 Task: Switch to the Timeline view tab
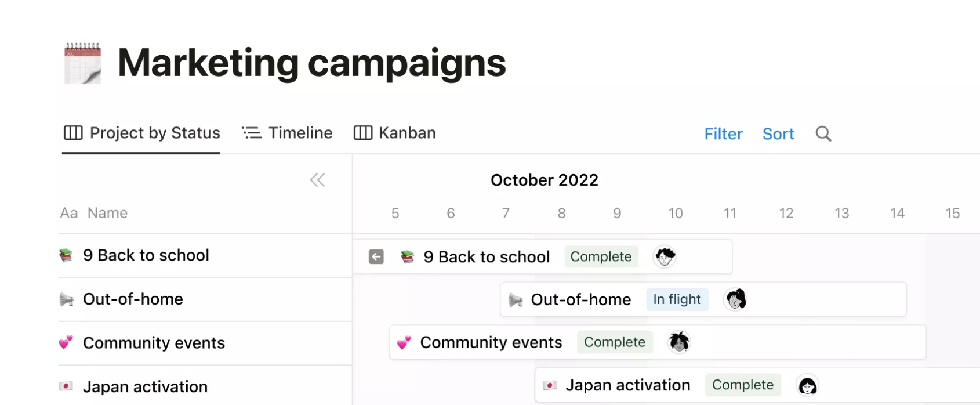287,133
